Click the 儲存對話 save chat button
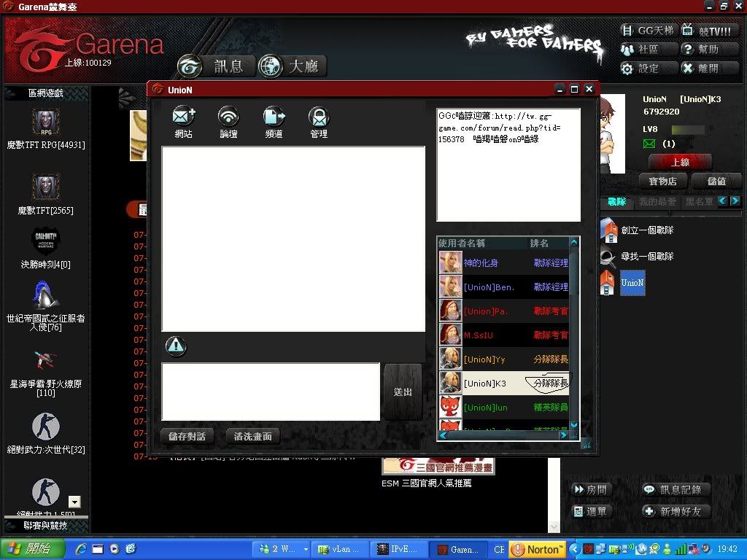This screenshot has width=747, height=560. 187,436
